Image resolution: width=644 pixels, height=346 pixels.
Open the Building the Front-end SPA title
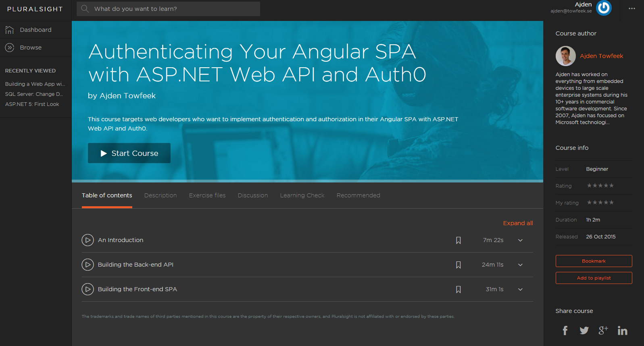[x=138, y=289]
